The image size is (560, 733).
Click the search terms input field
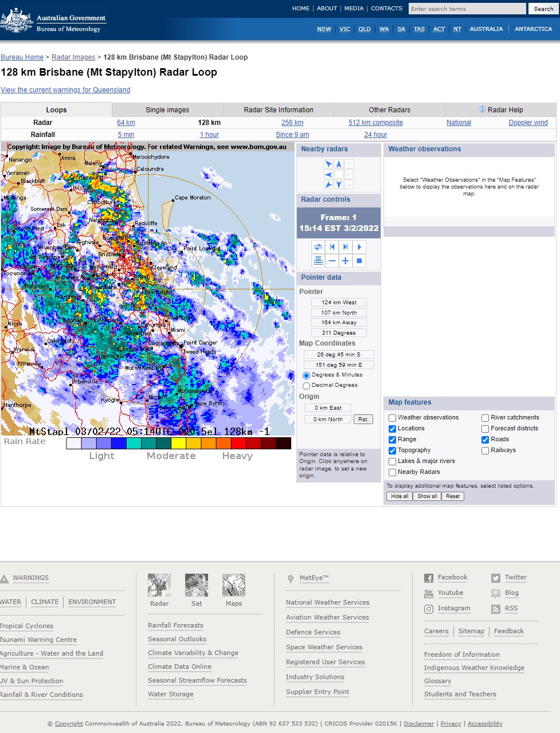(467, 9)
